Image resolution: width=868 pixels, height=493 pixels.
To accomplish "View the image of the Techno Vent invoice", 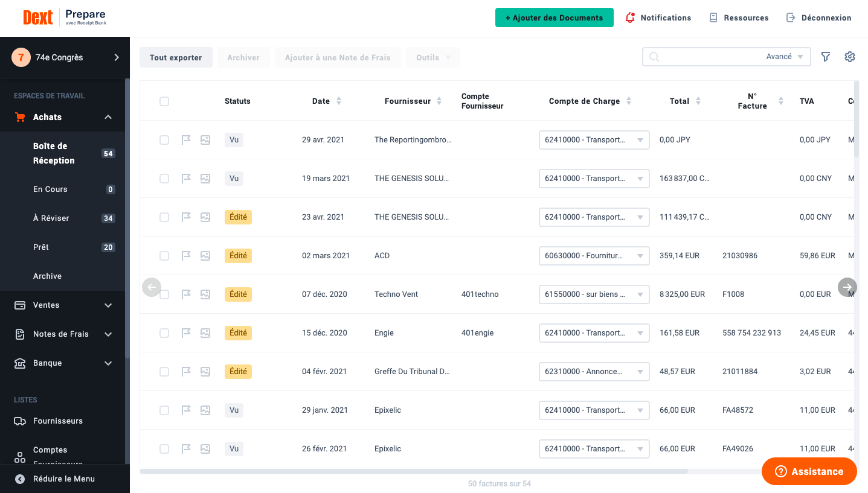I will pos(205,294).
